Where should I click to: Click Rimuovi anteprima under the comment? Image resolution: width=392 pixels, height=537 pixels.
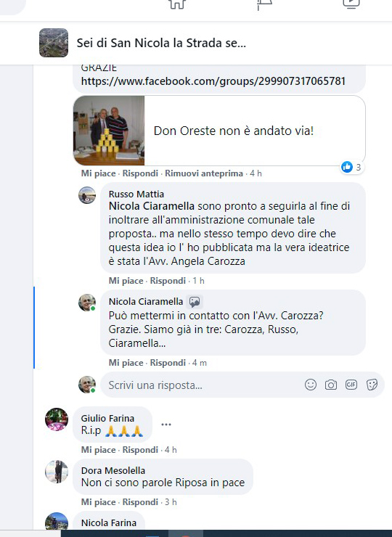point(204,173)
